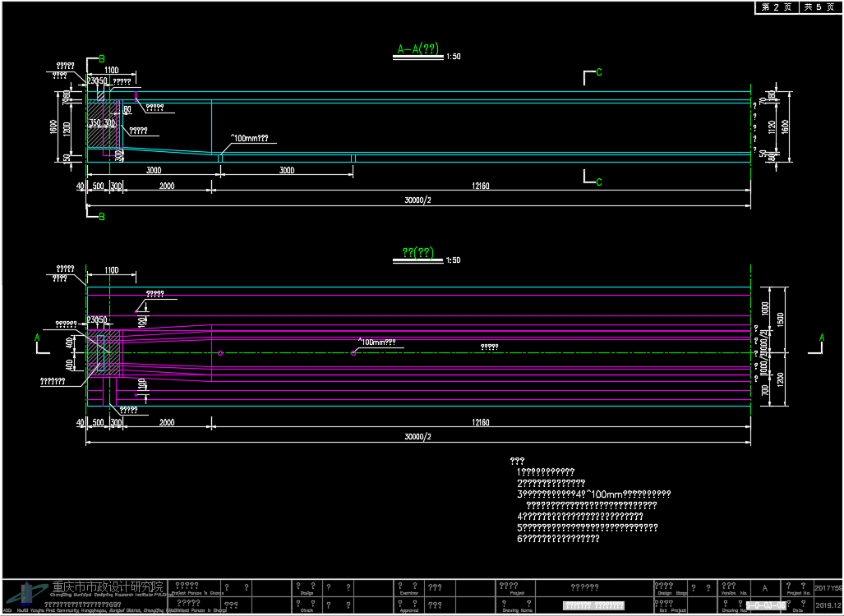Select the A-A section title at 1:50
Screen dimensions: 844x616
click(417, 51)
